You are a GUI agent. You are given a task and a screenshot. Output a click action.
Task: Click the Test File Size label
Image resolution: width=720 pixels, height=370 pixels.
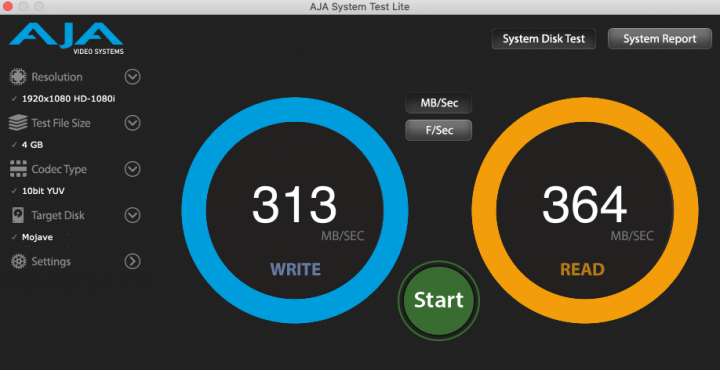pos(61,123)
